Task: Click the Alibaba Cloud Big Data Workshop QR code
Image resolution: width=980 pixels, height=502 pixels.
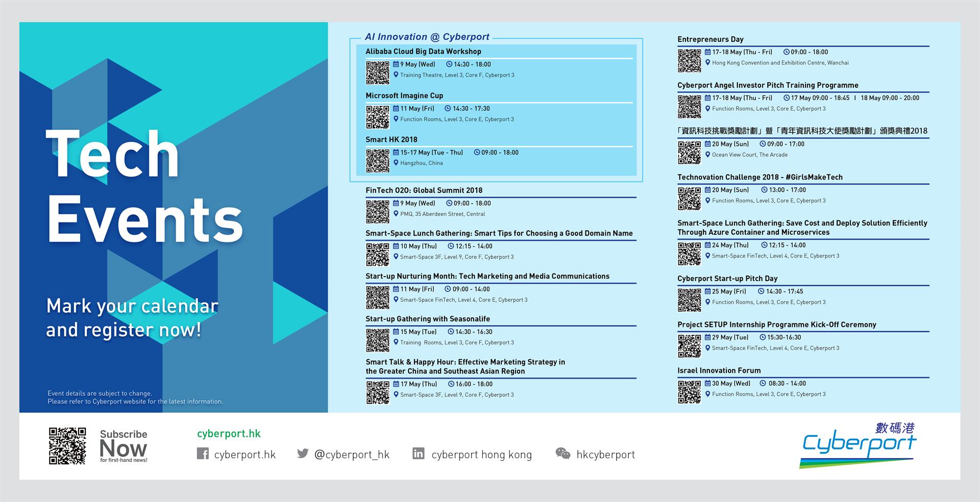Action: 378,72
